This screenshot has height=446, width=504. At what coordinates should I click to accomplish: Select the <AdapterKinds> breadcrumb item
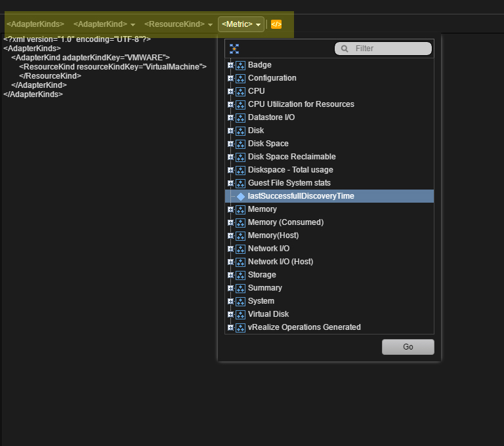tap(35, 24)
